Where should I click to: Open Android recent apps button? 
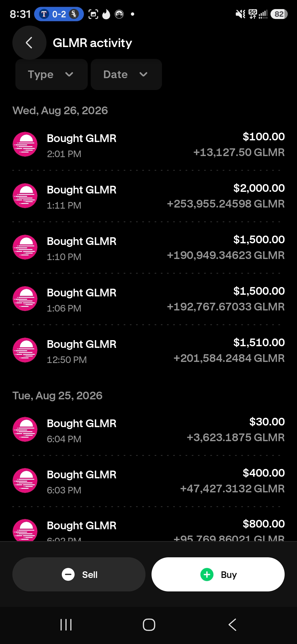click(x=66, y=625)
